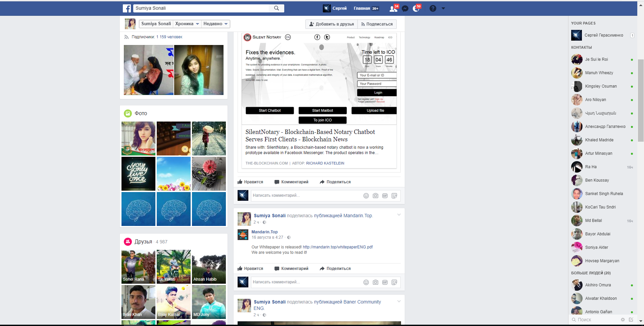Open friend Ahsan Habib thumbnail
The height and width of the screenshot is (326, 644).
[209, 267]
